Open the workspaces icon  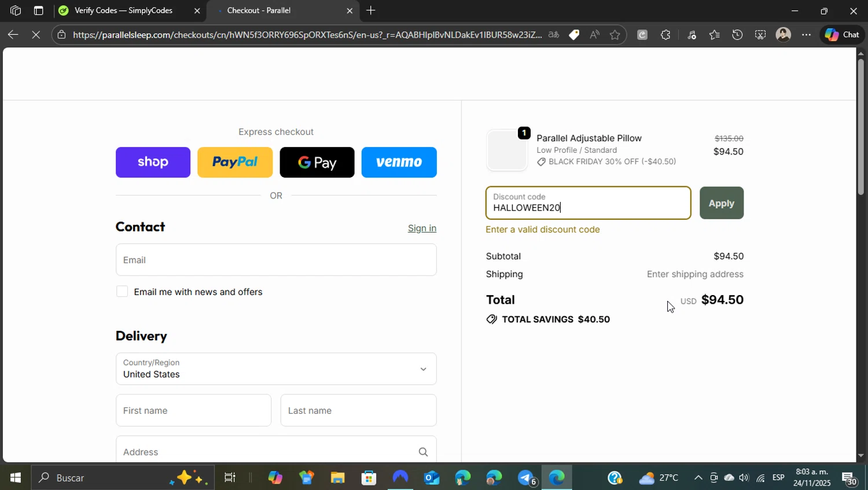coord(16,10)
